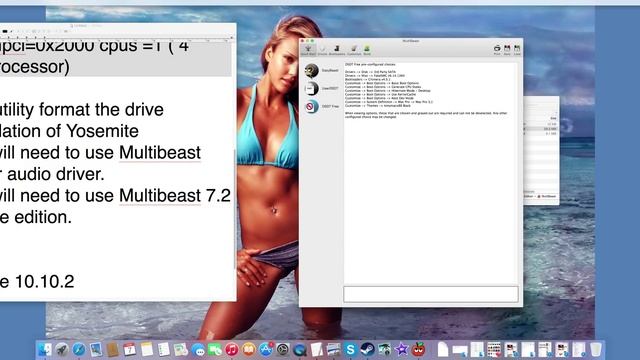
Task: Open iBooks from the dock
Action: [249, 349]
